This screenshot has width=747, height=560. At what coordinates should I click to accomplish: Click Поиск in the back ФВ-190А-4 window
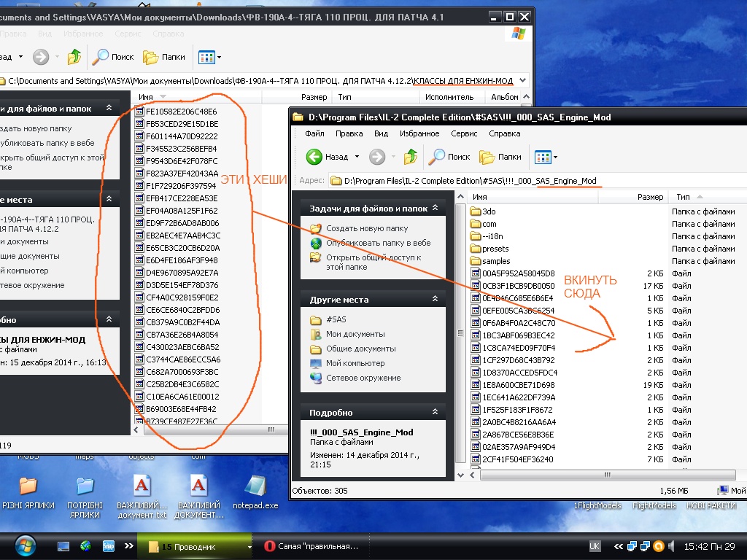(113, 57)
